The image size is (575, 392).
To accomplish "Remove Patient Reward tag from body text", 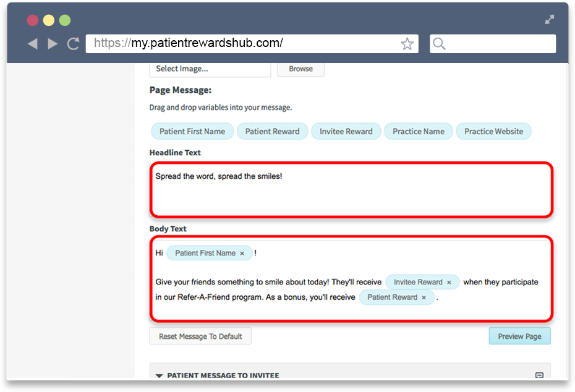I will click(x=424, y=297).
